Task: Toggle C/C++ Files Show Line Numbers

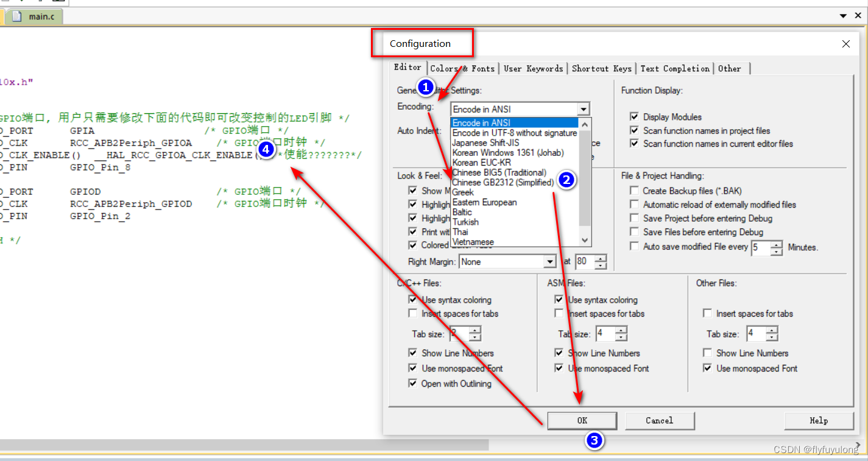Action: click(413, 353)
